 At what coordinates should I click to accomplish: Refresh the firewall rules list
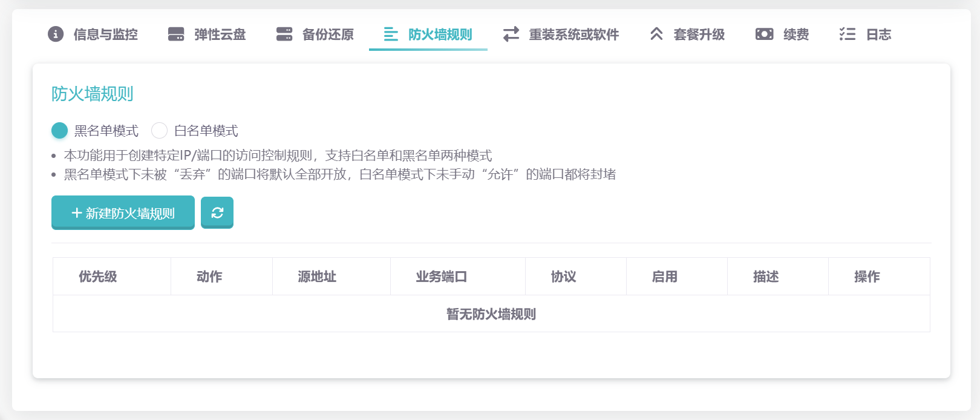coord(217,212)
